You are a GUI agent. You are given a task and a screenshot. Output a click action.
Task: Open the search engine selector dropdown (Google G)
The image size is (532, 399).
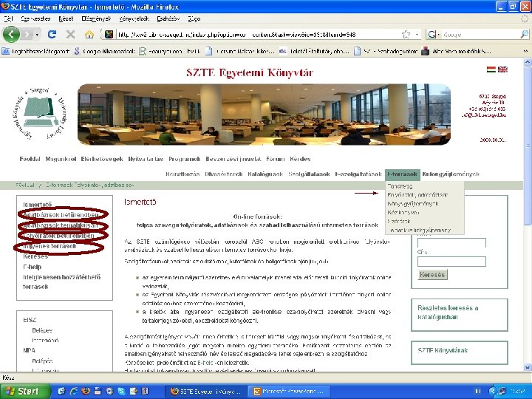(433, 34)
